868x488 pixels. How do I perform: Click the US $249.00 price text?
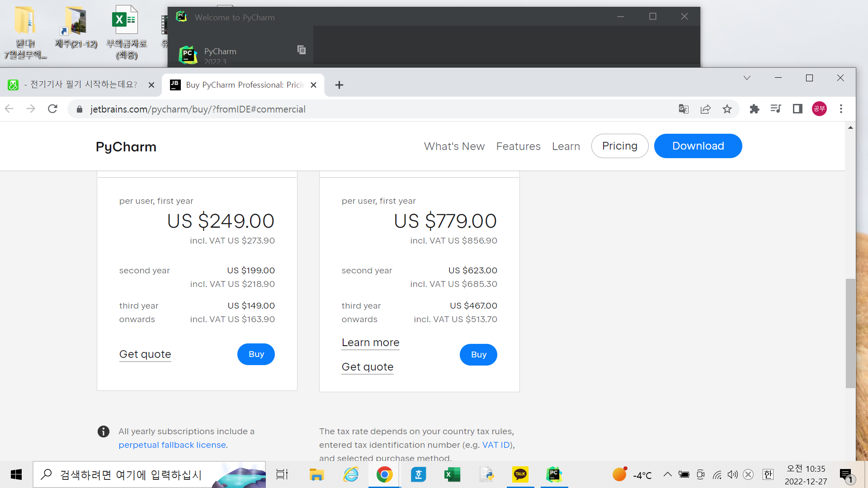click(x=221, y=221)
